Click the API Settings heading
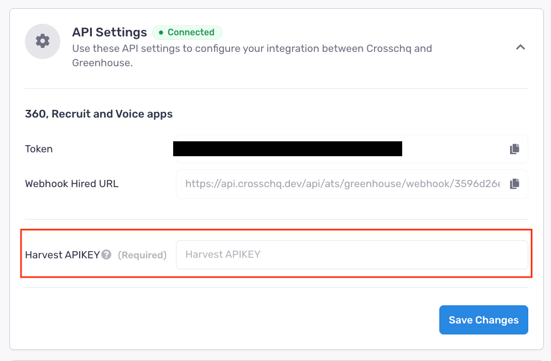This screenshot has height=361, width=551. [x=110, y=32]
